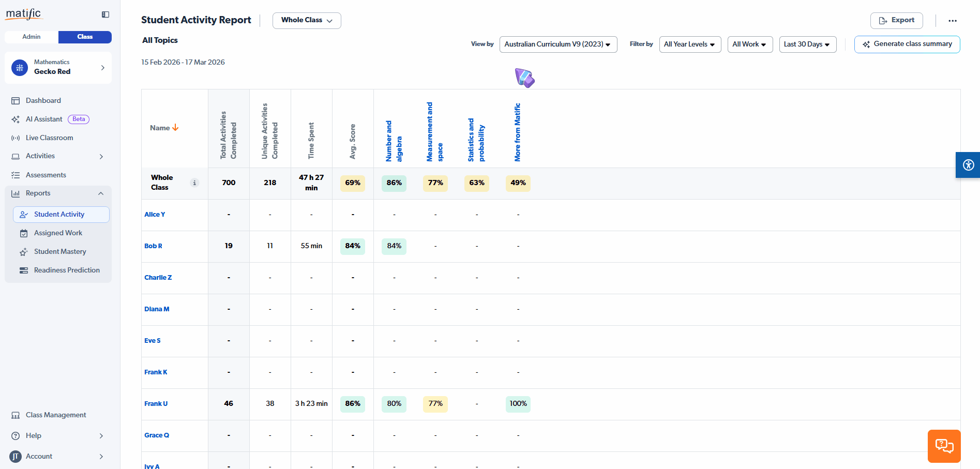This screenshot has height=469, width=980.
Task: Switch to Admin mode toggle
Action: (32, 37)
